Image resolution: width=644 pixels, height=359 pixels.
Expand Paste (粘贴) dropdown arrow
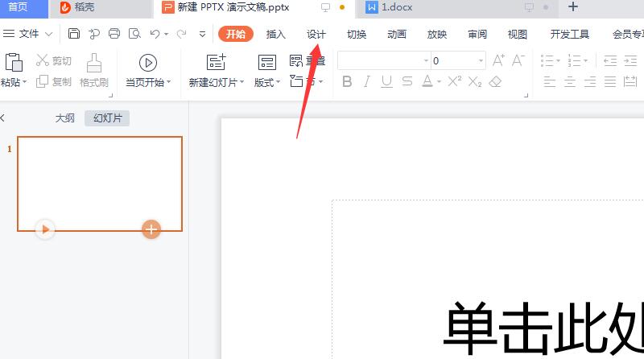(25, 82)
